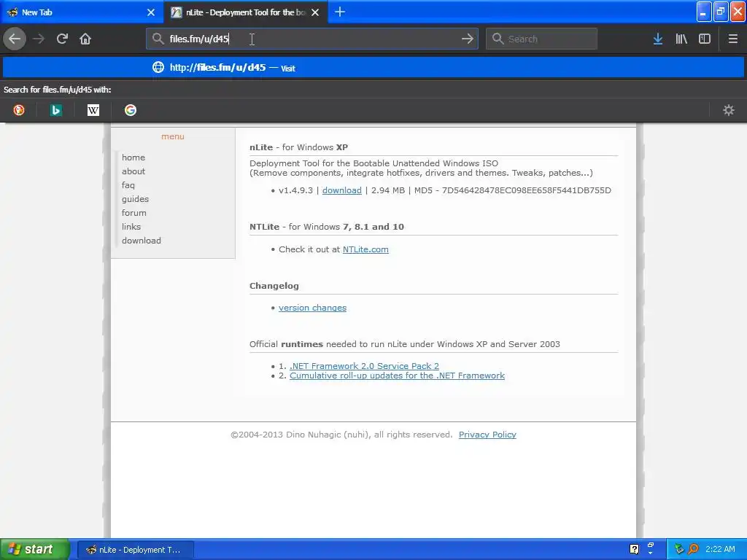Open the hamburger application menu

click(732, 39)
